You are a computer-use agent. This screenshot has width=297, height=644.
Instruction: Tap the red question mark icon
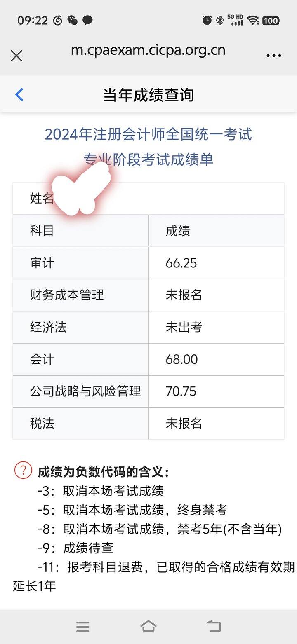(23, 470)
